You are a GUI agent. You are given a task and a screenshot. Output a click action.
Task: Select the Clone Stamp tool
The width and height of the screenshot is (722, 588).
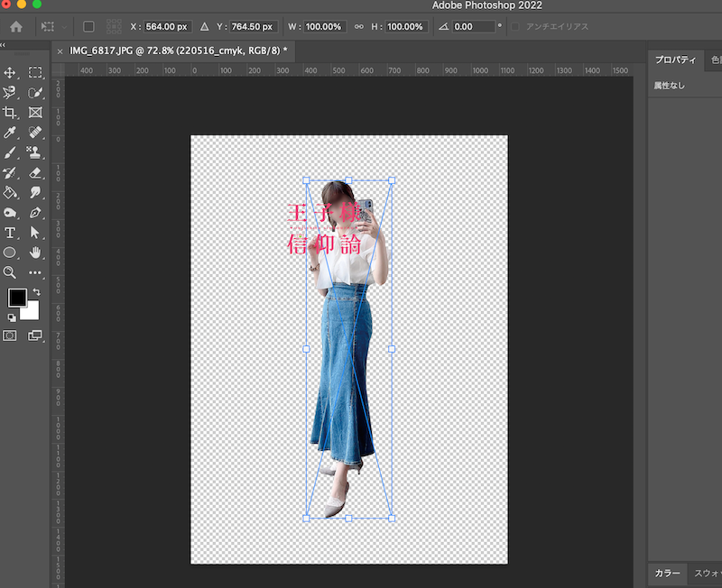(35, 152)
